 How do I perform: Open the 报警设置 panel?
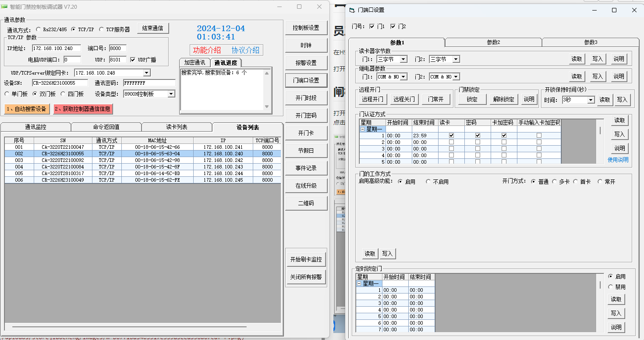pos(306,63)
